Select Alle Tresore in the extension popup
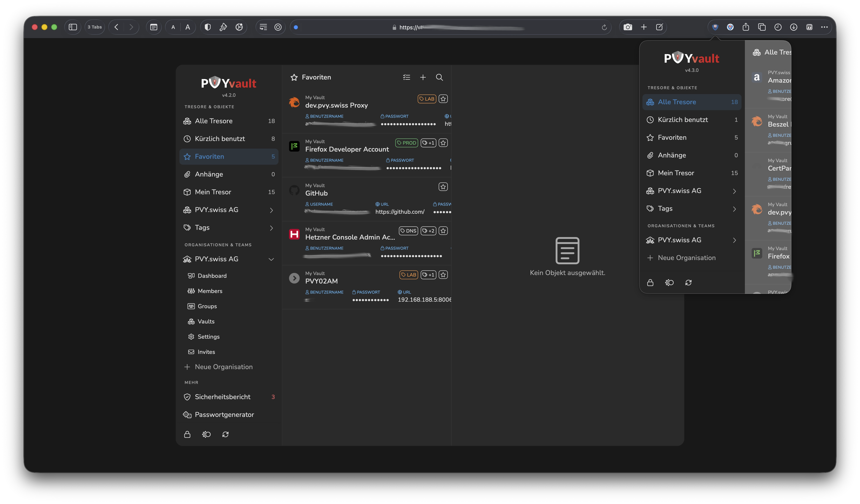 point(677,102)
